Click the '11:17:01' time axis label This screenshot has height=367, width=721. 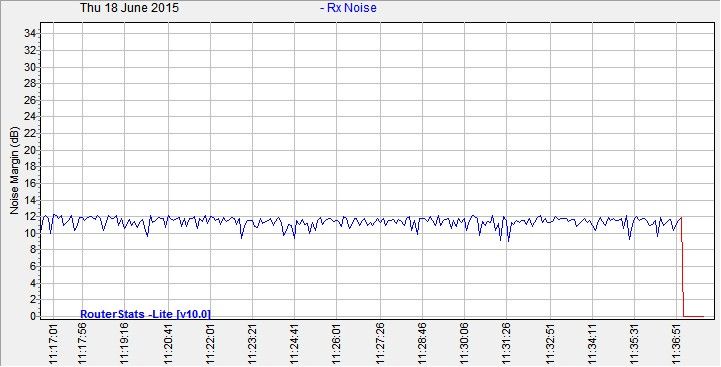point(53,343)
